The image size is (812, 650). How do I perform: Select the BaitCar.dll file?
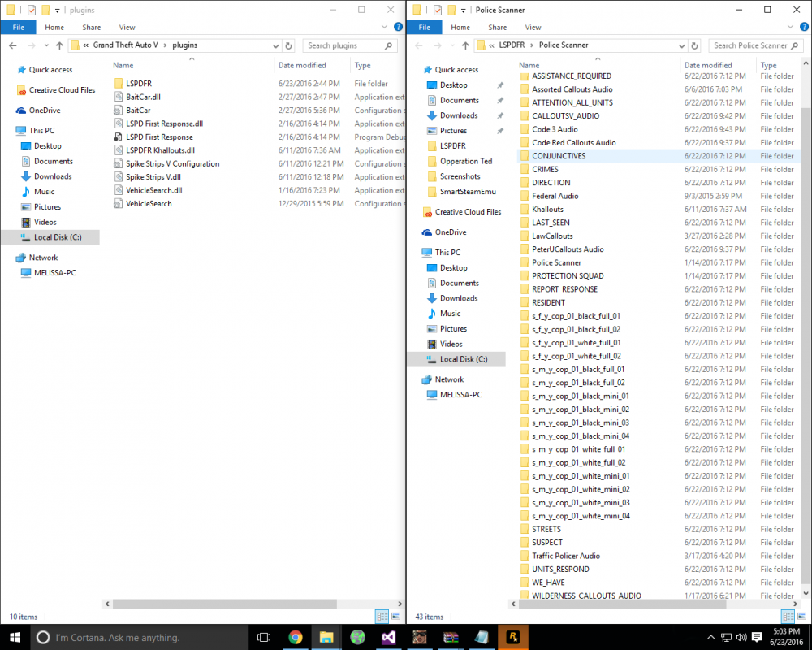pos(144,97)
